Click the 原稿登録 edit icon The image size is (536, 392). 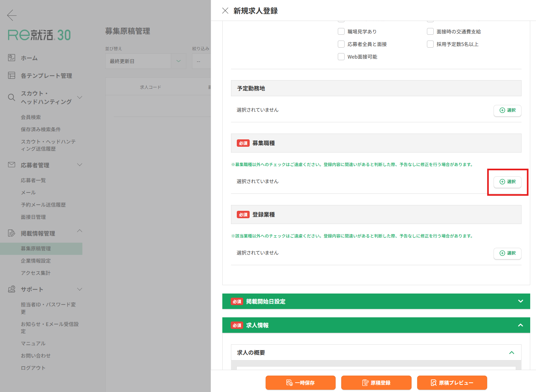365,383
